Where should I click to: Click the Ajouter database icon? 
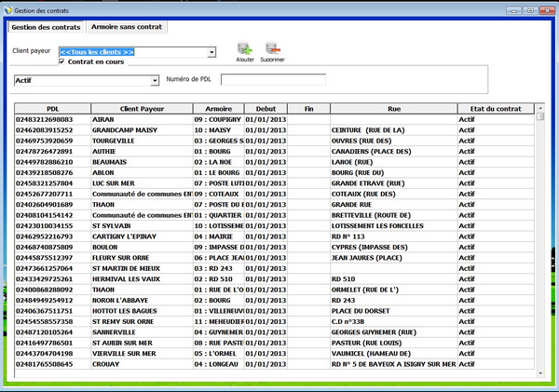[244, 48]
